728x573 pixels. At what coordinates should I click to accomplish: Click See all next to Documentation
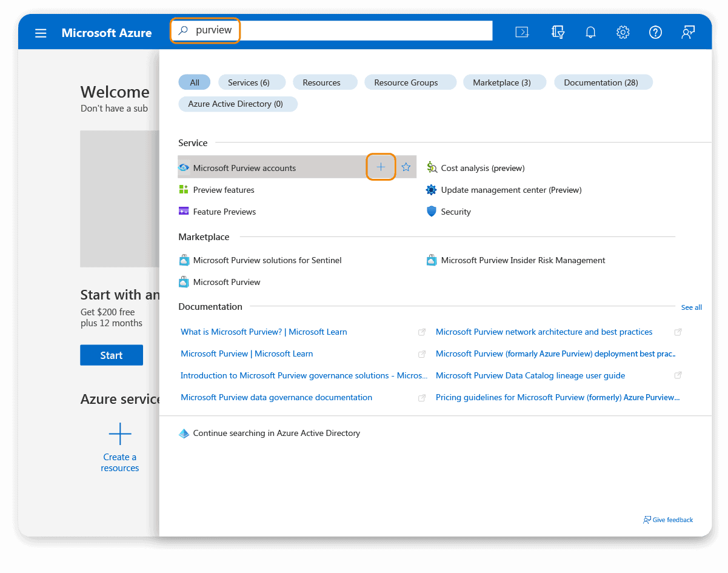(691, 307)
